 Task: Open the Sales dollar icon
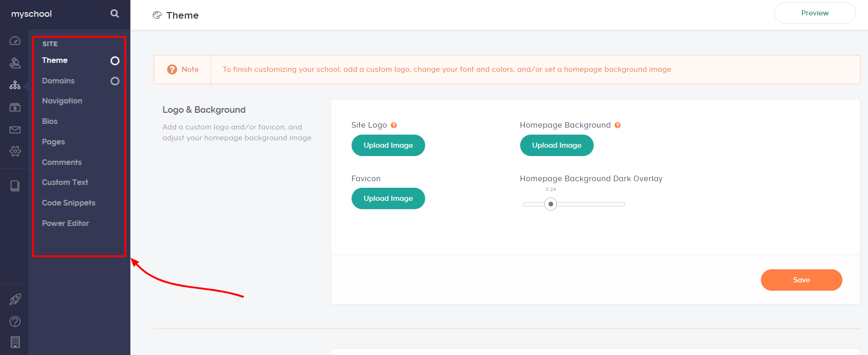coord(15,108)
